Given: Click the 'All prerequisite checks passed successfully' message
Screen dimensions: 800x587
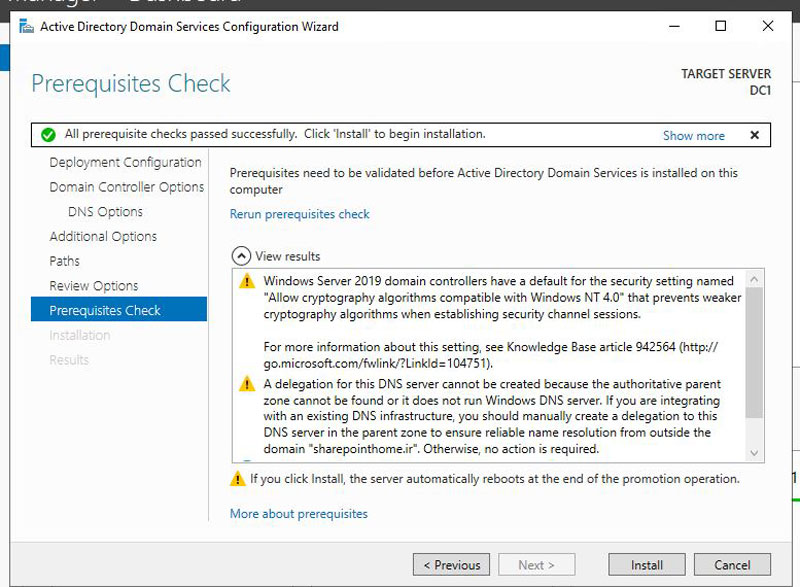Looking at the screenshot, I should (275, 134).
